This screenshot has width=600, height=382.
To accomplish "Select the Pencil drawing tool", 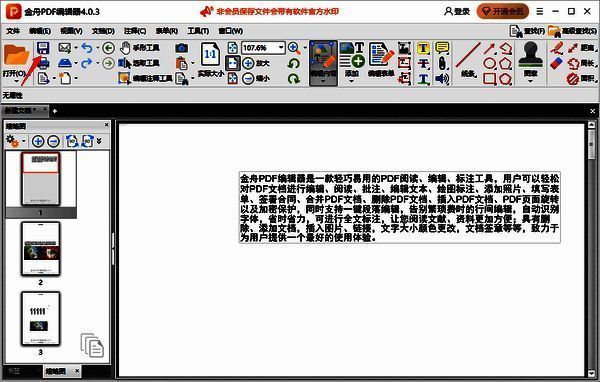I will 557,48.
